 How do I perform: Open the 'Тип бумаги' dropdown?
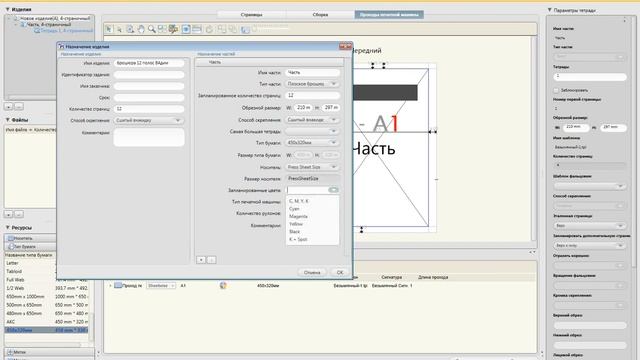[x=312, y=143]
